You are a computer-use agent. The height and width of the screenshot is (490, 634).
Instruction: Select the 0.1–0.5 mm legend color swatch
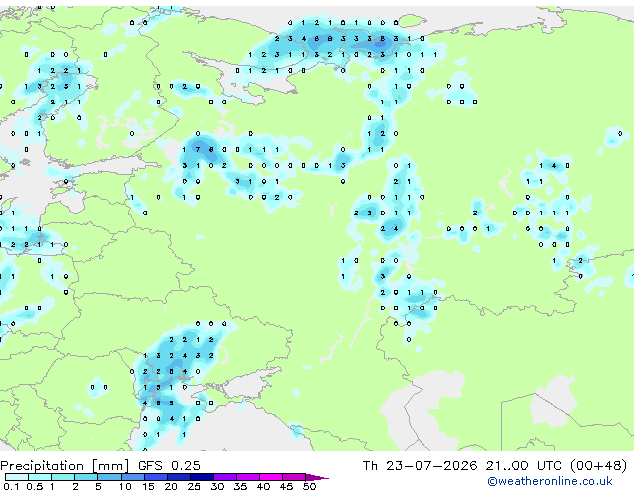pyautogui.click(x=17, y=477)
